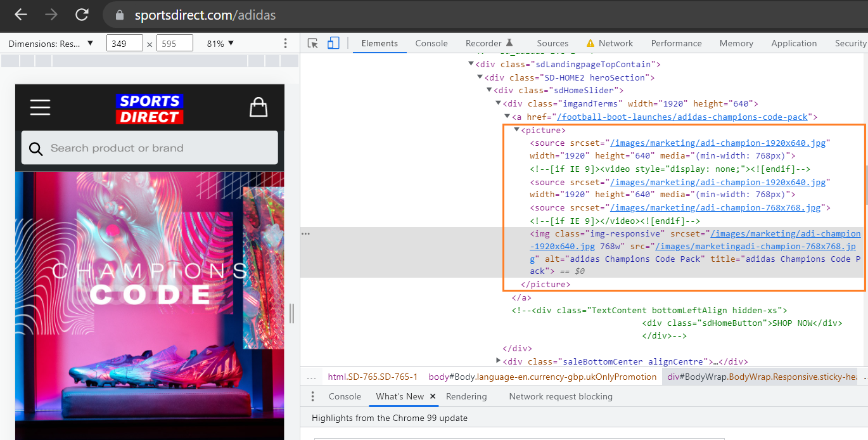Click breadcrumb overflow ellipsis
Image resolution: width=868 pixels, height=440 pixels.
311,377
